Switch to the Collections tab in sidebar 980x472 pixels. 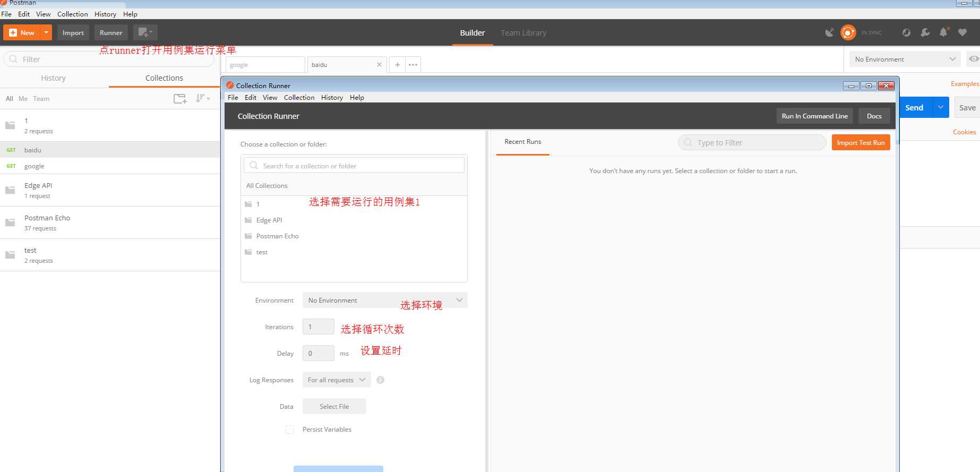click(x=164, y=78)
